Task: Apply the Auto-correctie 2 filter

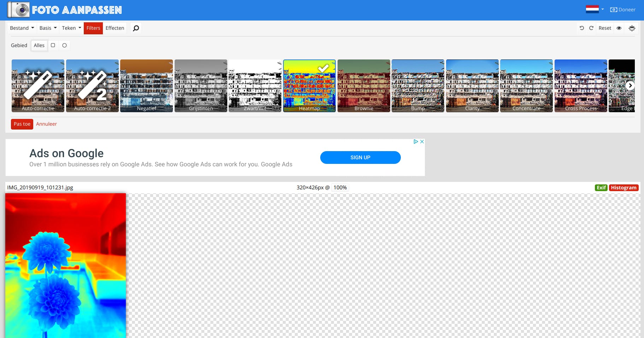Action: point(92,86)
